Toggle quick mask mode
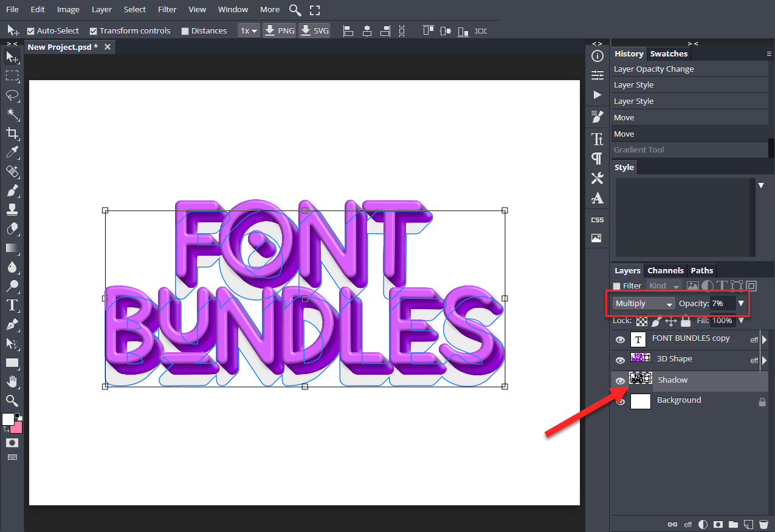Image resolution: width=775 pixels, height=532 pixels. [x=12, y=443]
